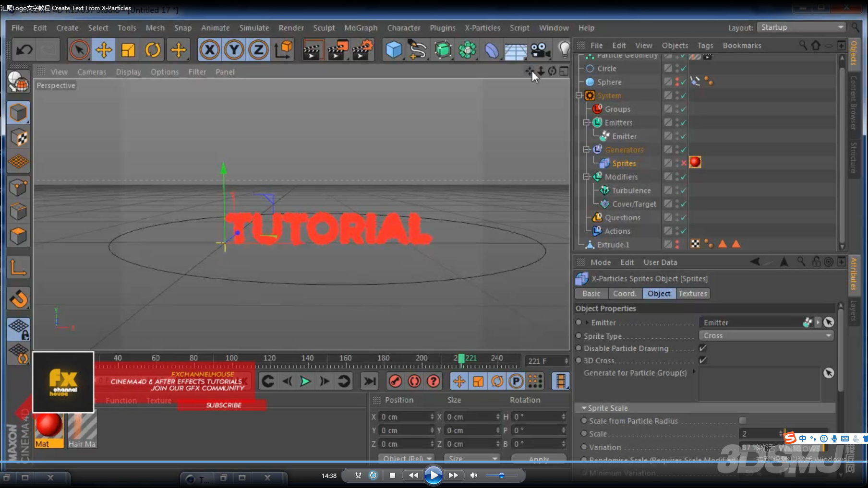The width and height of the screenshot is (868, 488).
Task: Click the Apply coordinates button
Action: tap(539, 459)
